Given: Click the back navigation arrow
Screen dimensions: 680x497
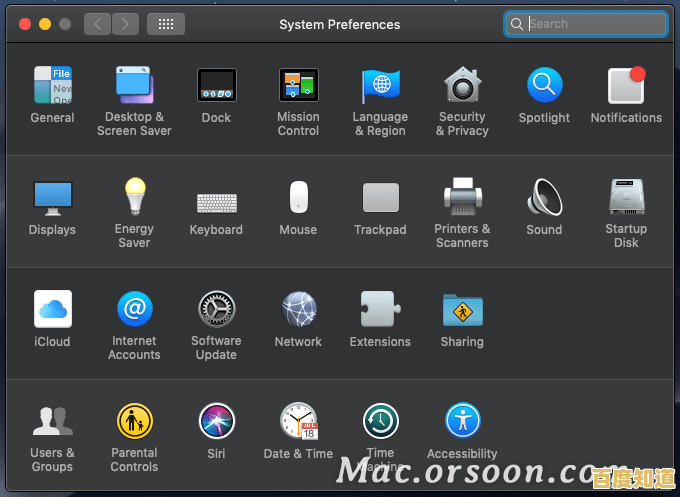Looking at the screenshot, I should [97, 24].
